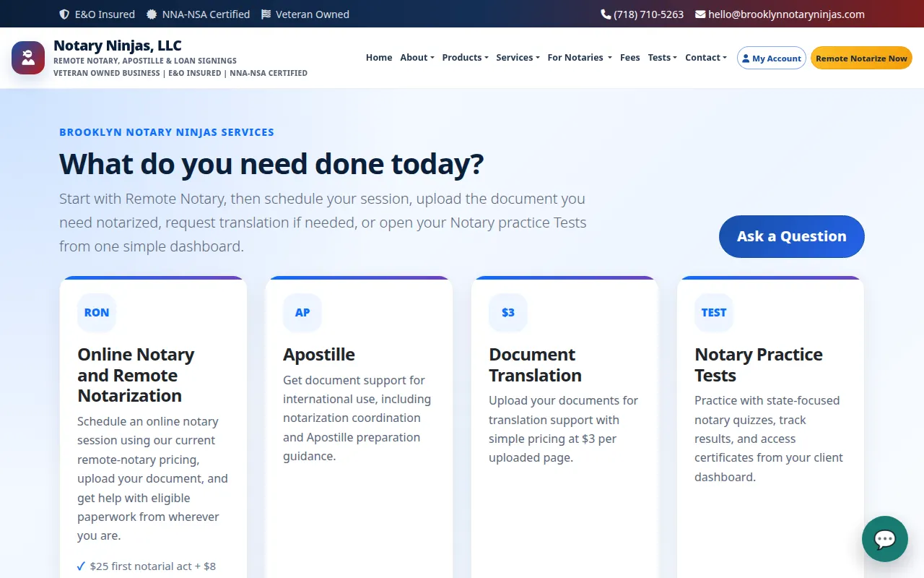Click the checkmark beside $25 first notarial act

click(x=82, y=566)
